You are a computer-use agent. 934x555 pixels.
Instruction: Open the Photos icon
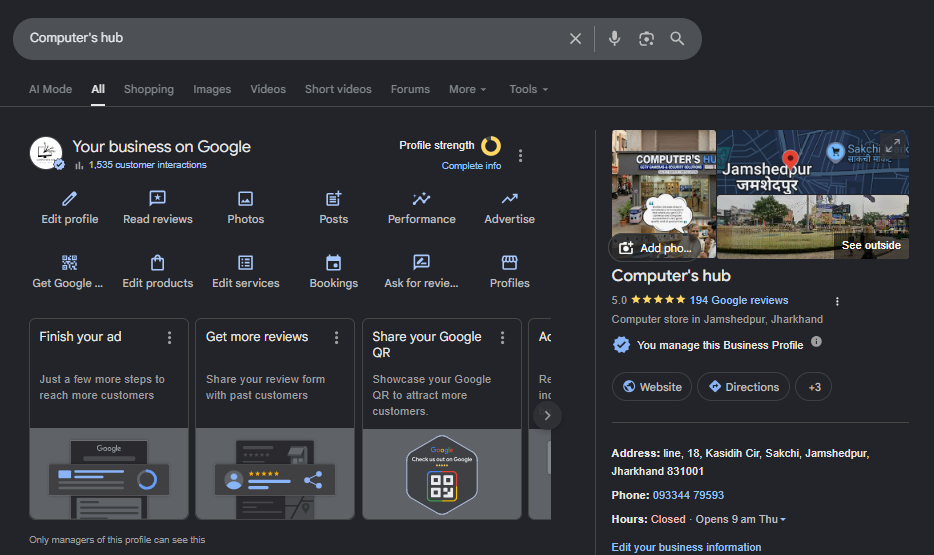coord(245,198)
